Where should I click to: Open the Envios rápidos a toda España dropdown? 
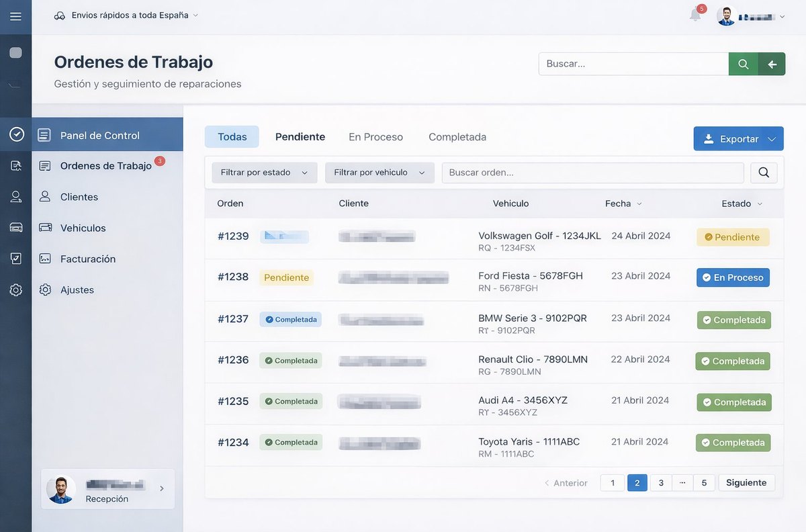pos(128,14)
